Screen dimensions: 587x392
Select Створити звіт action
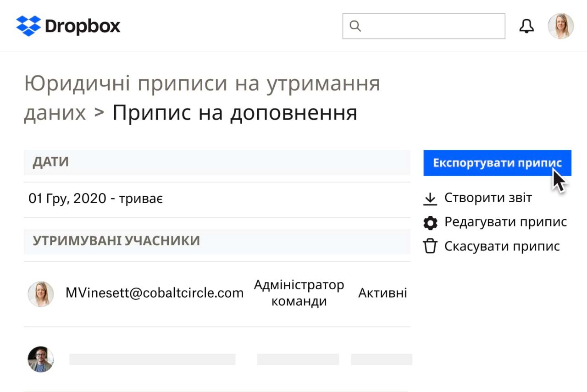point(488,198)
